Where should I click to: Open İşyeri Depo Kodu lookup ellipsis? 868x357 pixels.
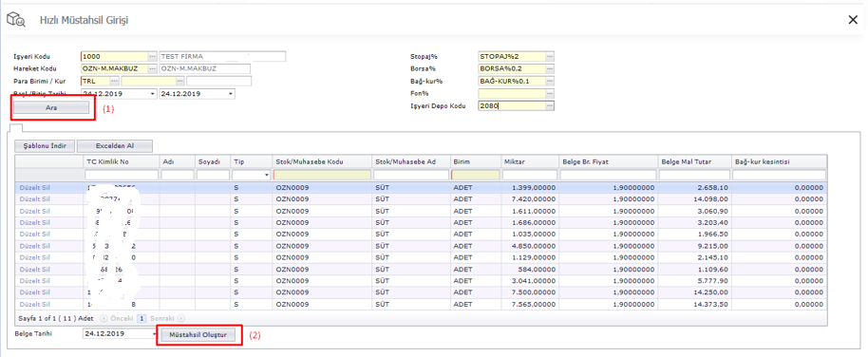(x=550, y=105)
